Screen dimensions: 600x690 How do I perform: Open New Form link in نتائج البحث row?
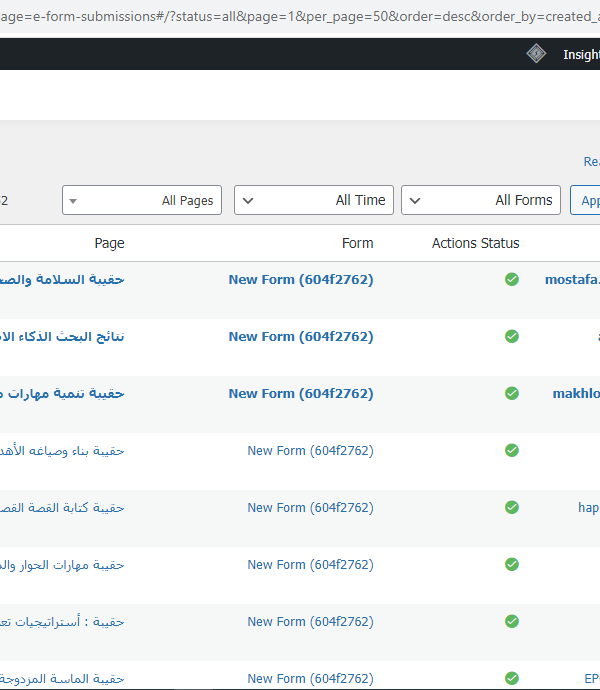coord(301,337)
